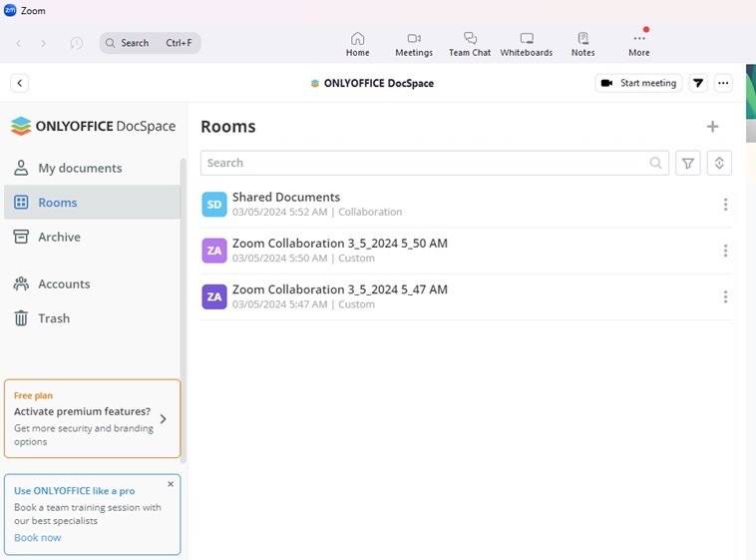This screenshot has height=560, width=756.
Task: Switch to the Meetings tab
Action: [x=414, y=44]
